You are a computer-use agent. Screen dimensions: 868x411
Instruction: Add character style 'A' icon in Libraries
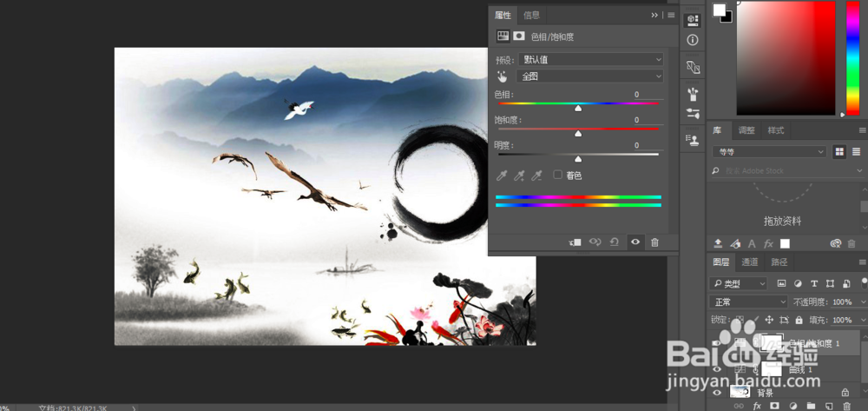pyautogui.click(x=752, y=243)
